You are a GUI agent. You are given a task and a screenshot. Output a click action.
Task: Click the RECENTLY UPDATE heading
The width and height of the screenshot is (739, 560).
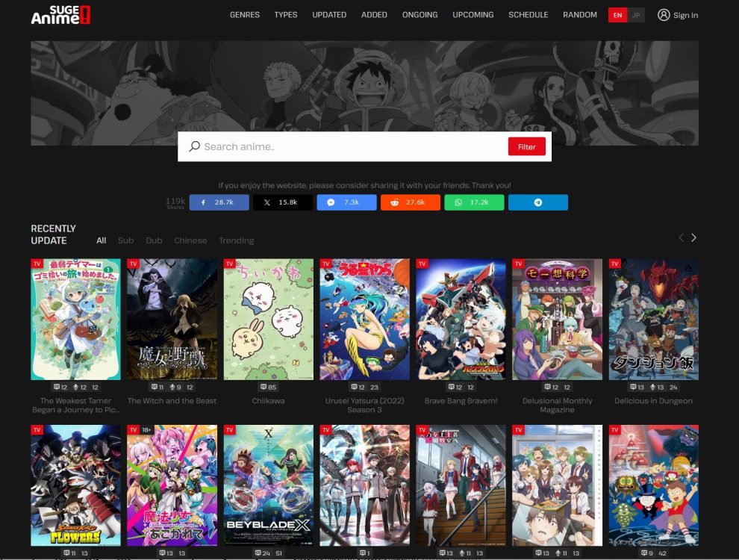coord(53,234)
